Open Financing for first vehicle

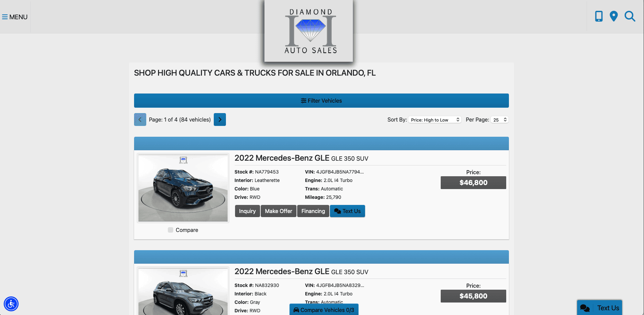coord(313,211)
